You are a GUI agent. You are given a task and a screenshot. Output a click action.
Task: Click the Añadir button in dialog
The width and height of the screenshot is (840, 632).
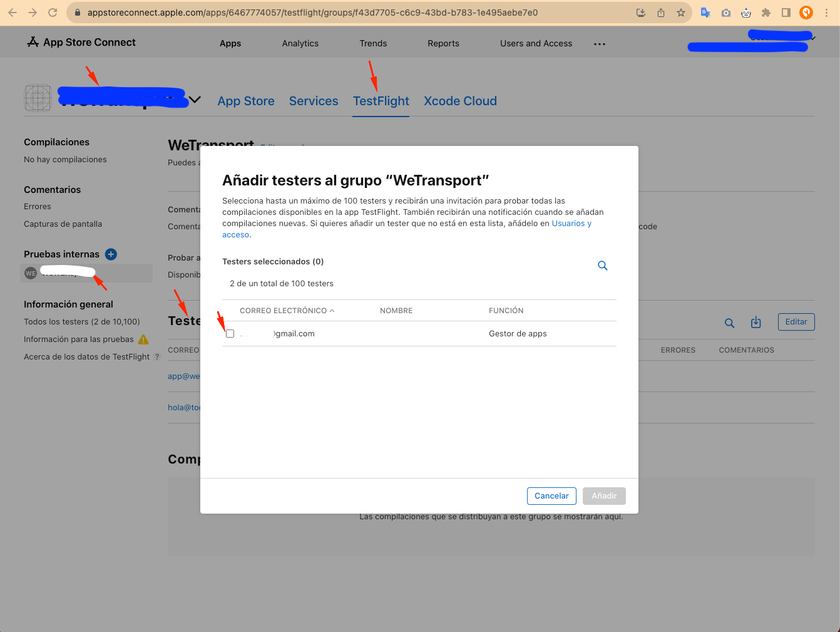click(604, 496)
